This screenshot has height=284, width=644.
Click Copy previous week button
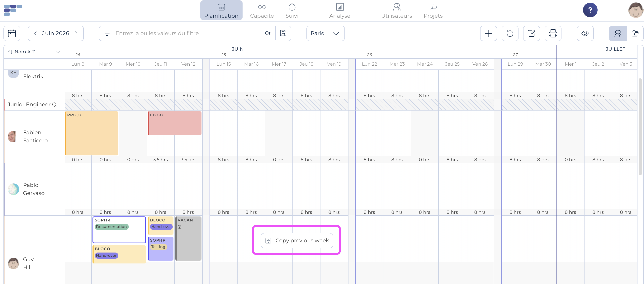[x=297, y=240]
